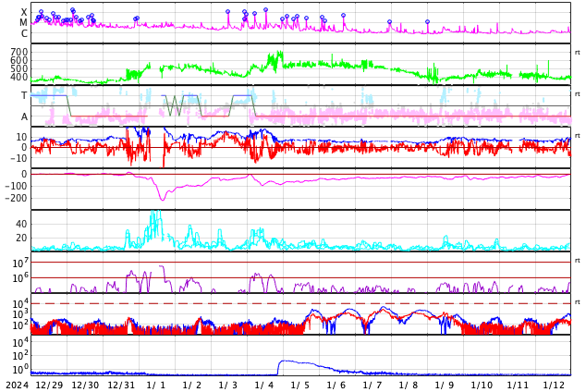Screen dimensions: 586x392
Task: Click the -200 tick on magenta index plot
Action: [x=16, y=199]
